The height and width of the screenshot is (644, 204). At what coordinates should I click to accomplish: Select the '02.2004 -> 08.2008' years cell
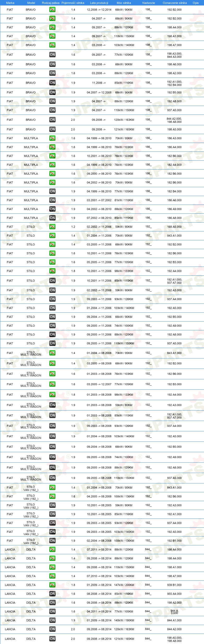click(x=99, y=541)
